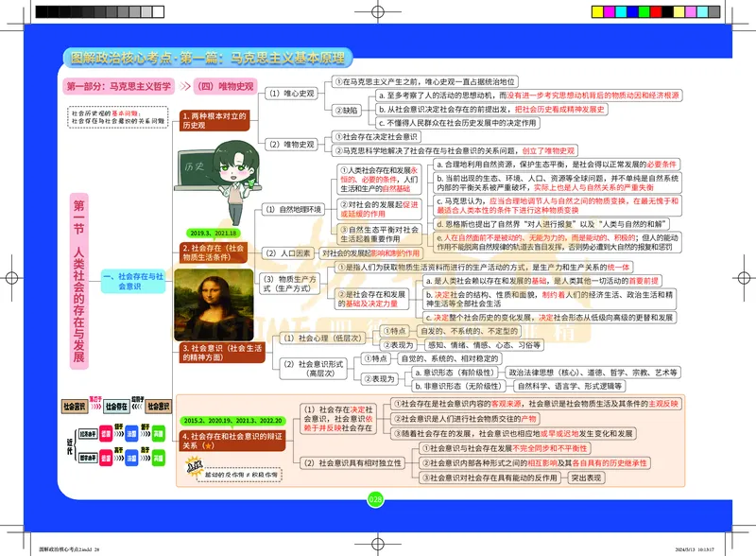Select the green-haired teacher character illustration
Screen dimensions: 756x556
234,184
